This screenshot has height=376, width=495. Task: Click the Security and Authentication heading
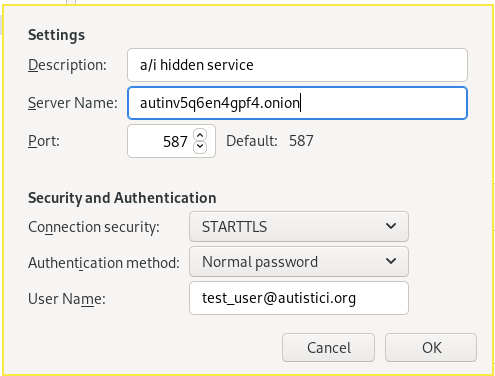[122, 198]
